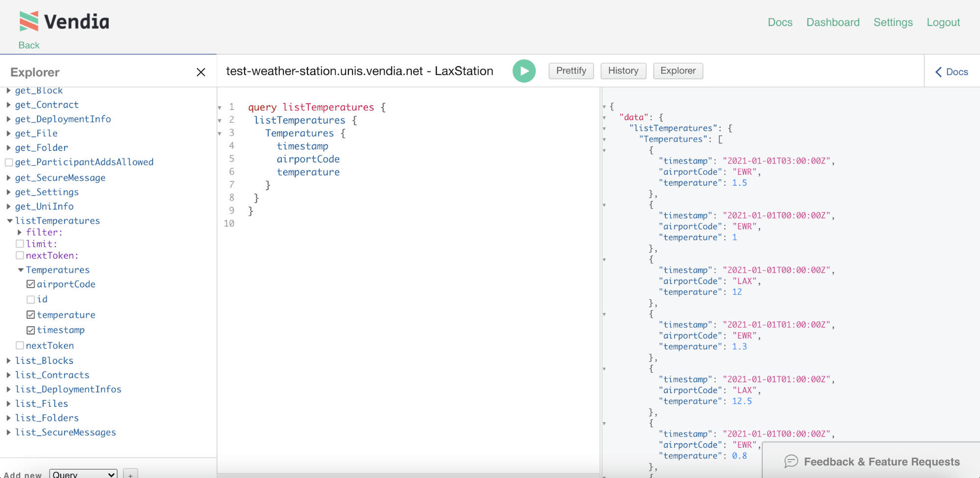Collapse "Temperatures" array in results
The height and width of the screenshot is (478, 980).
[x=604, y=140]
